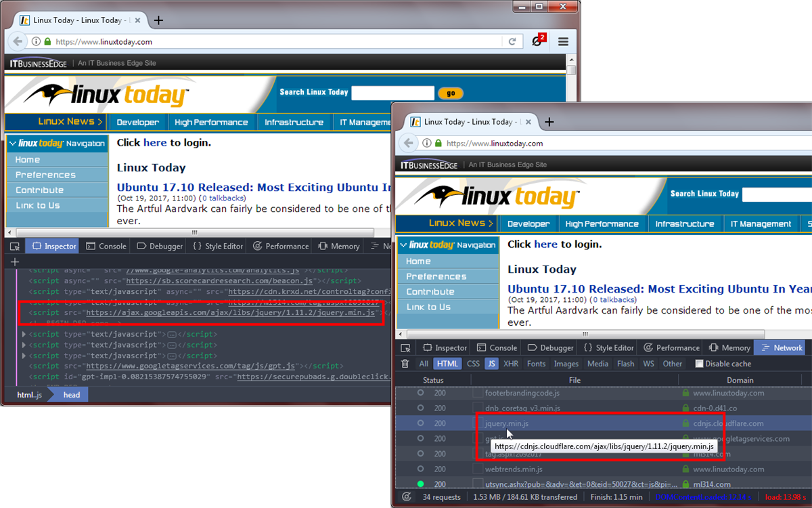Viewport: 812px width, 508px height.
Task: Collapse the Navigation panel in the Network window
Action: 403,245
